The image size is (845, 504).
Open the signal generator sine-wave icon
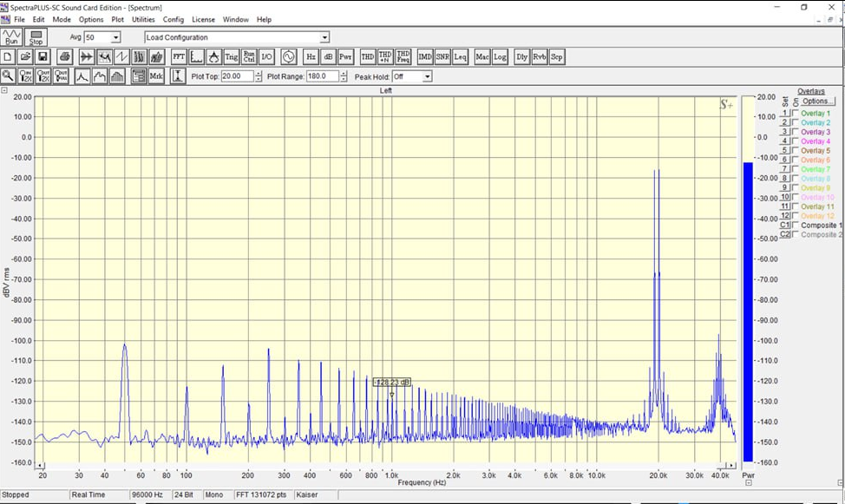289,56
